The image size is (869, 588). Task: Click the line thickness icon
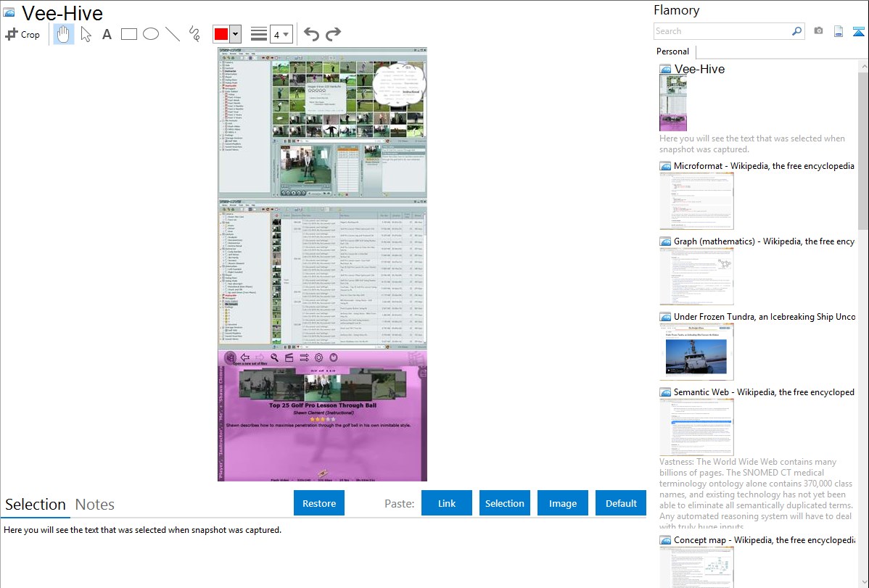tap(259, 34)
